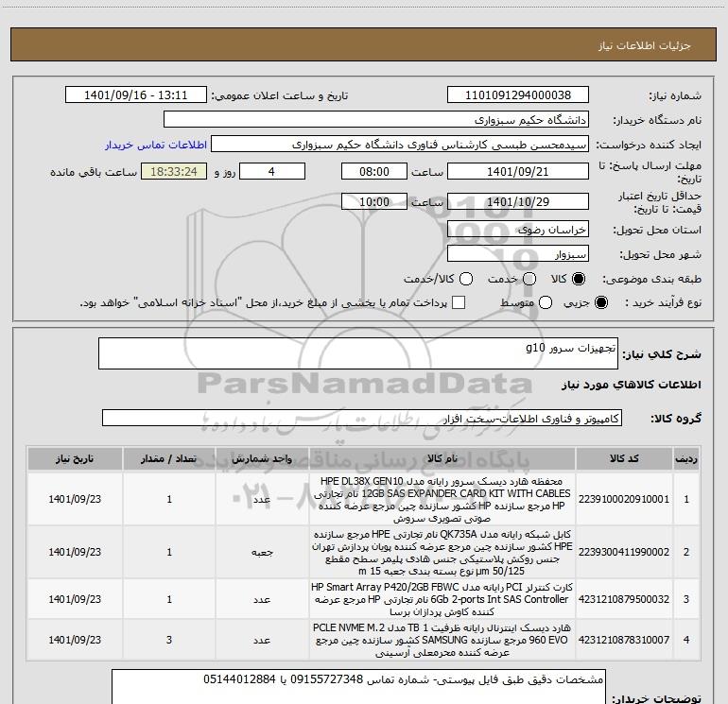
Task: Click the SAMSUNG 960 EVO product description
Action: [x=442, y=640]
